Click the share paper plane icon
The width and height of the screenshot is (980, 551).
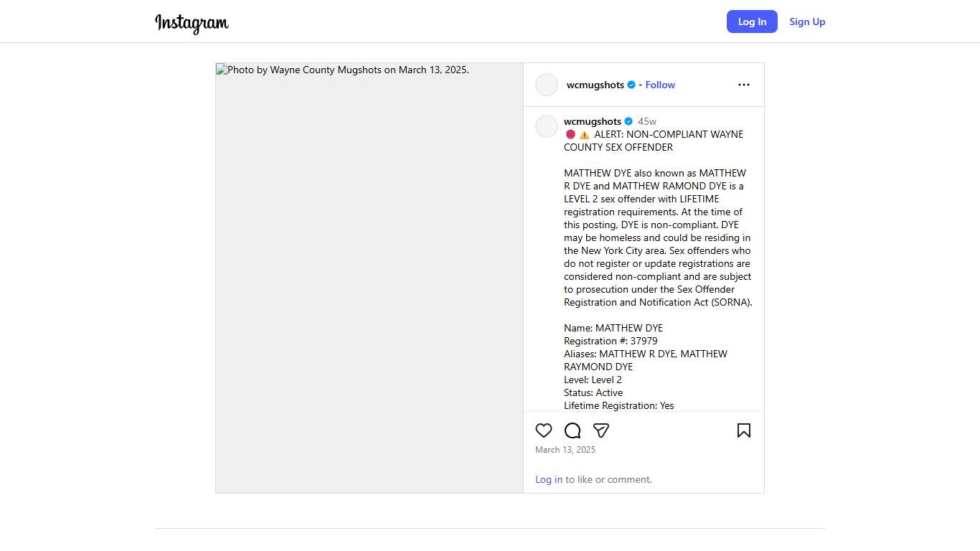(x=601, y=430)
